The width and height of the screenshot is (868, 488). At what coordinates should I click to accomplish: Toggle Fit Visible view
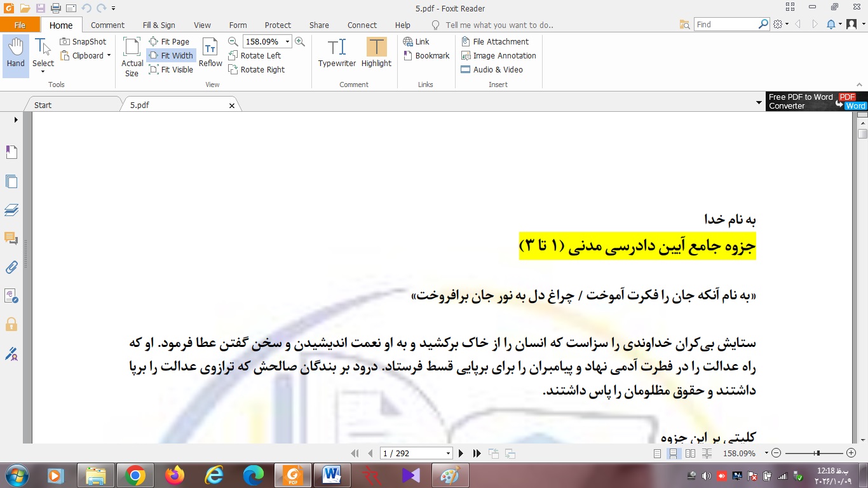tap(171, 69)
